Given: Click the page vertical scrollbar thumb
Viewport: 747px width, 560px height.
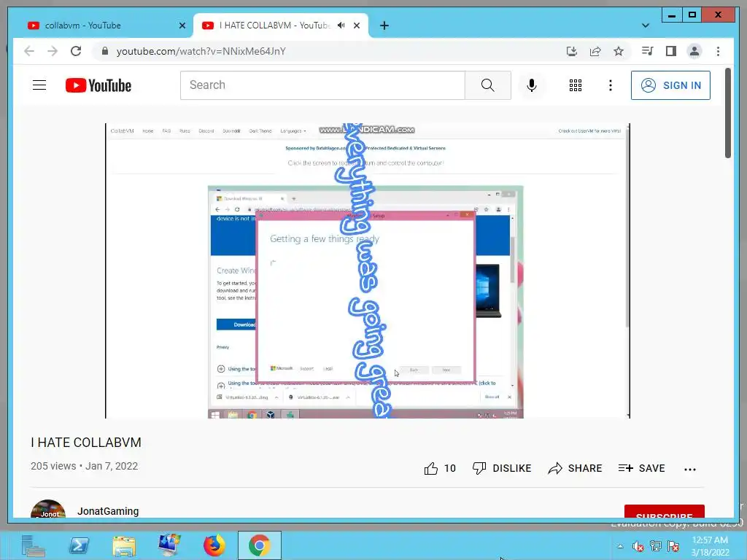Looking at the screenshot, I should [727, 113].
